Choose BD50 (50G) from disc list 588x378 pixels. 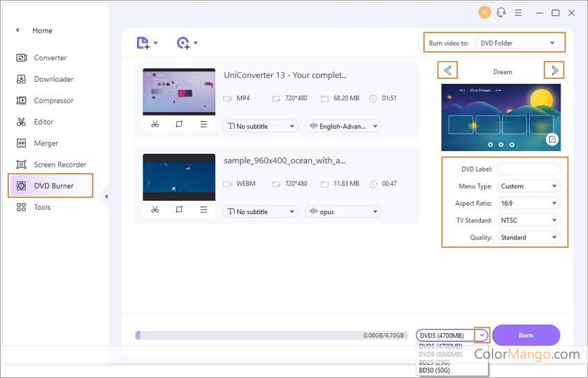(x=434, y=370)
